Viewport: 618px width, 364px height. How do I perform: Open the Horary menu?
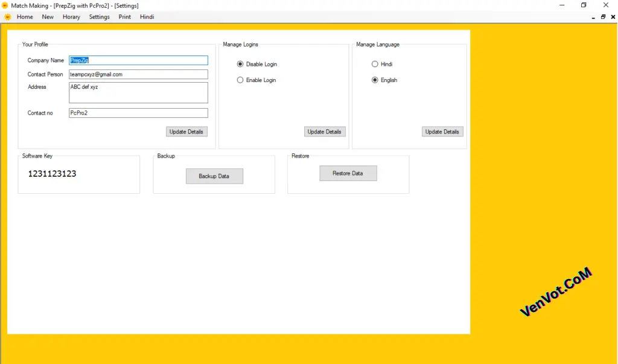pos(71,17)
